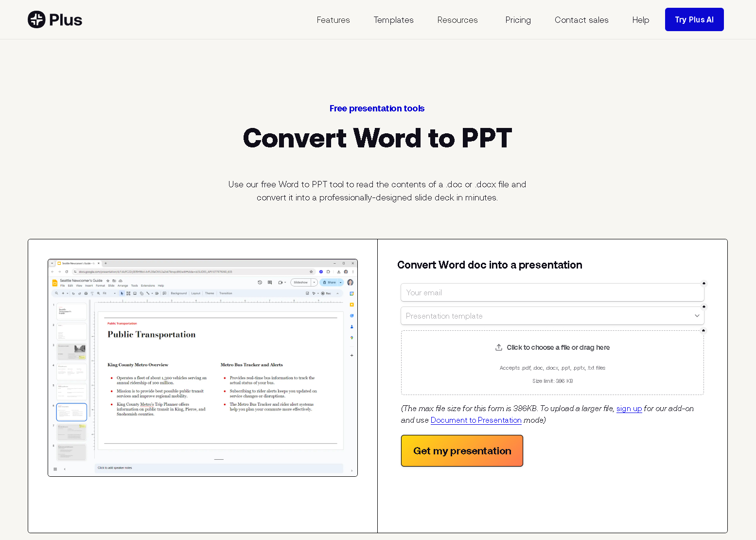Expand the Slideshow dropdown arrow in preview
The image size is (756, 540).
pos(315,282)
